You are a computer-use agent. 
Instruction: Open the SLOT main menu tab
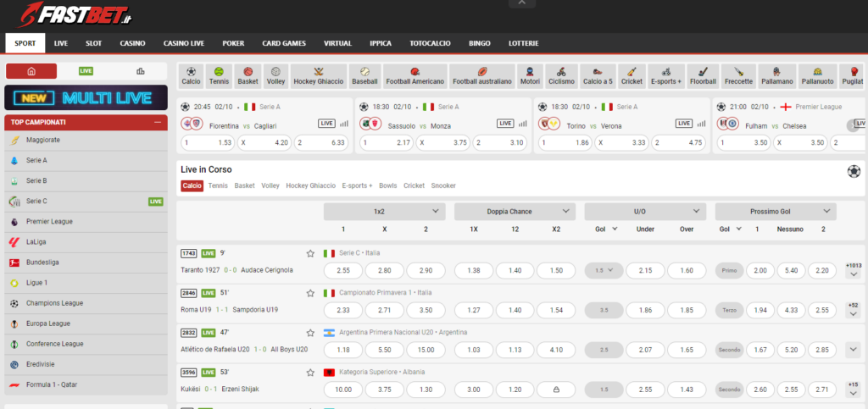(93, 43)
